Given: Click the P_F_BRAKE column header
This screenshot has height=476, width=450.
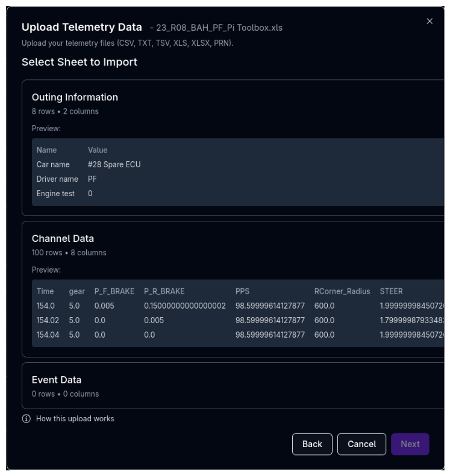Looking at the screenshot, I should click(x=114, y=291).
